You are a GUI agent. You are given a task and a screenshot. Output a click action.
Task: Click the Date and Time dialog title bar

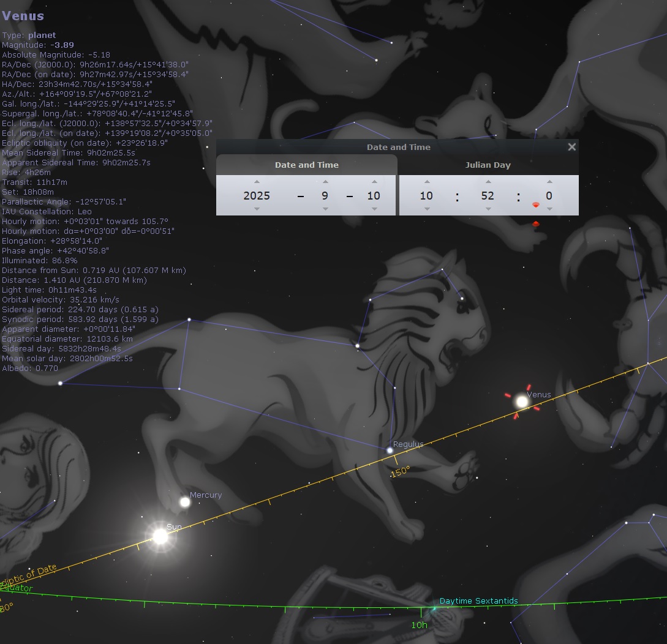tap(398, 147)
